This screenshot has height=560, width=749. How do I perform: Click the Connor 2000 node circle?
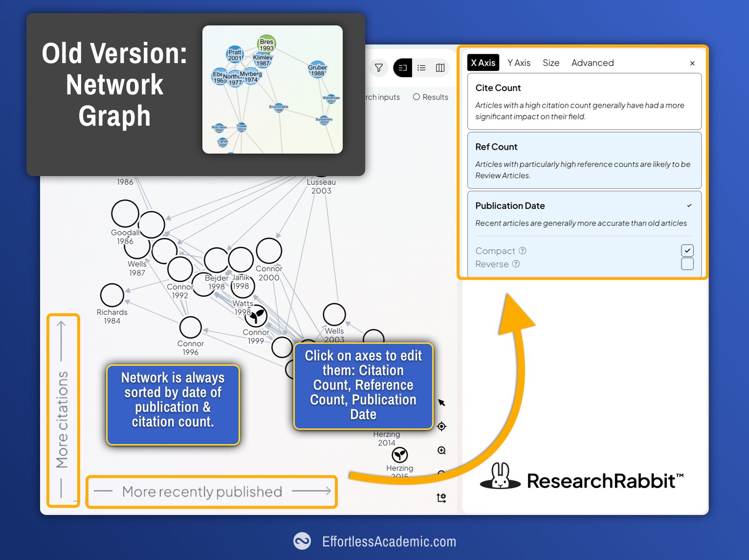coord(269,251)
